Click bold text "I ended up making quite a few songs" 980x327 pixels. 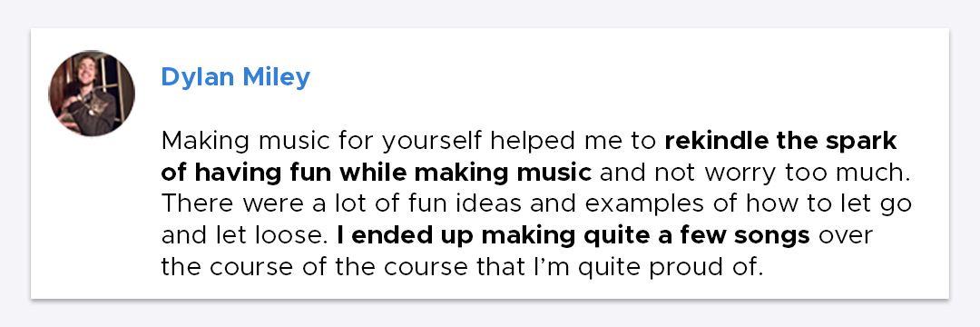pos(573,236)
